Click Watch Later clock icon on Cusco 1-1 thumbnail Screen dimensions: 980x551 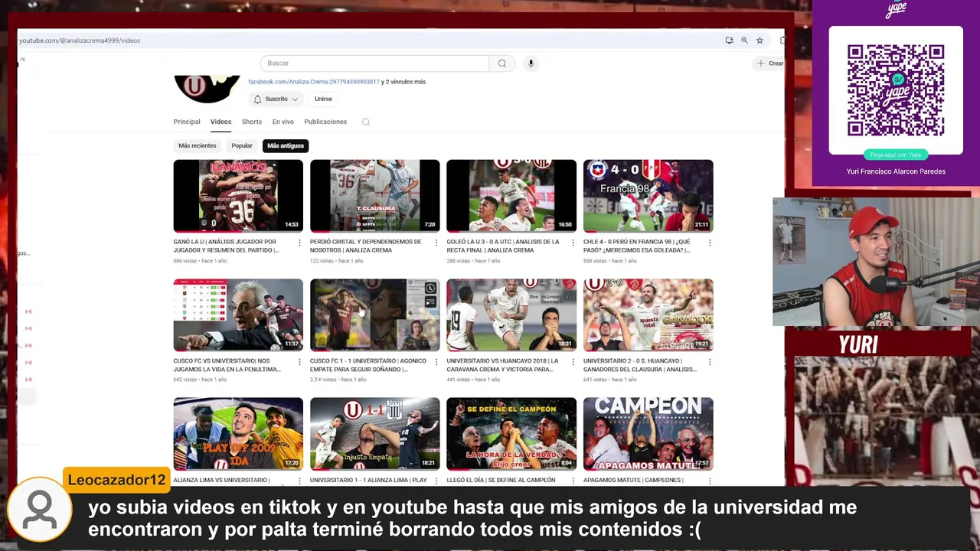point(430,289)
